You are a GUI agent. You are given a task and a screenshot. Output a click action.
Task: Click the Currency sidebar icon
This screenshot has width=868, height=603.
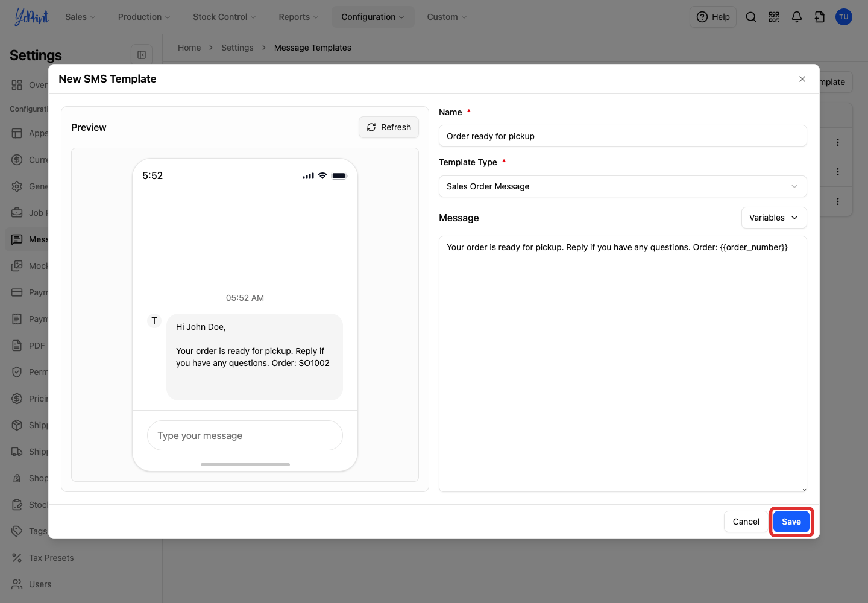click(17, 160)
